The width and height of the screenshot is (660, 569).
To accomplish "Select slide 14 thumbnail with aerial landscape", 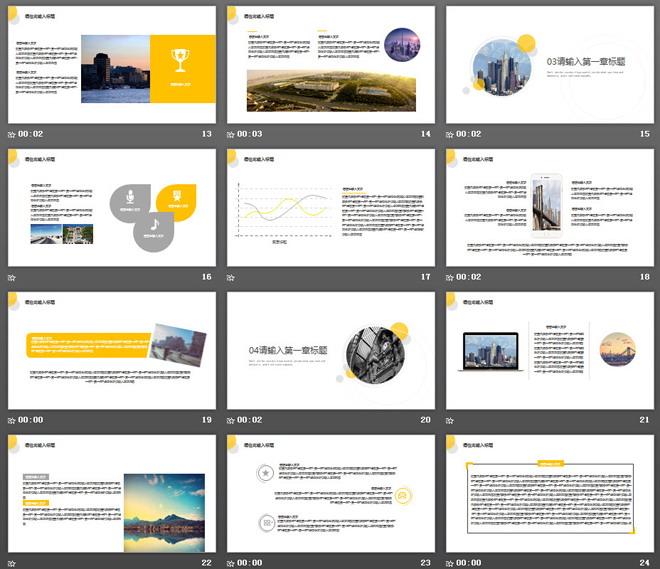I will [x=331, y=64].
